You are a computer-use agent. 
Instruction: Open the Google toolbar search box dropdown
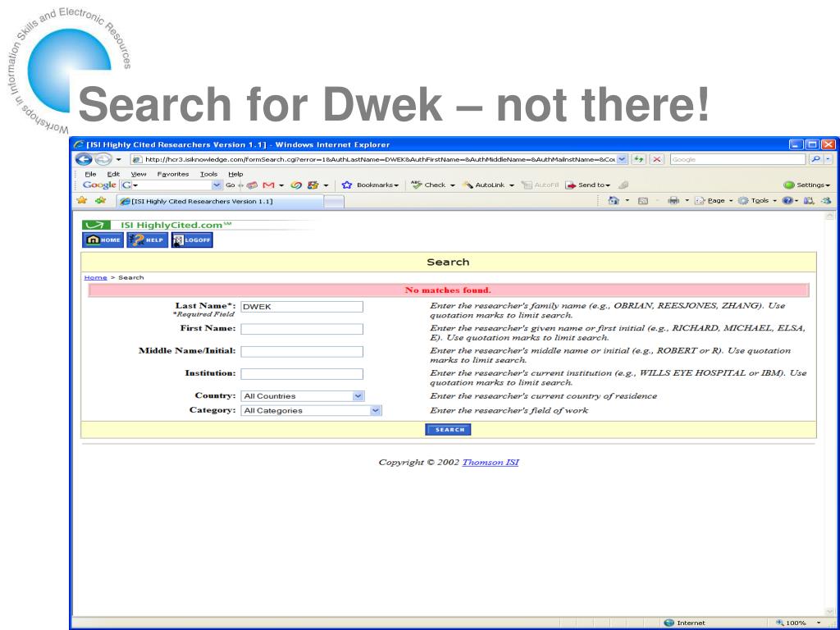click(x=217, y=185)
